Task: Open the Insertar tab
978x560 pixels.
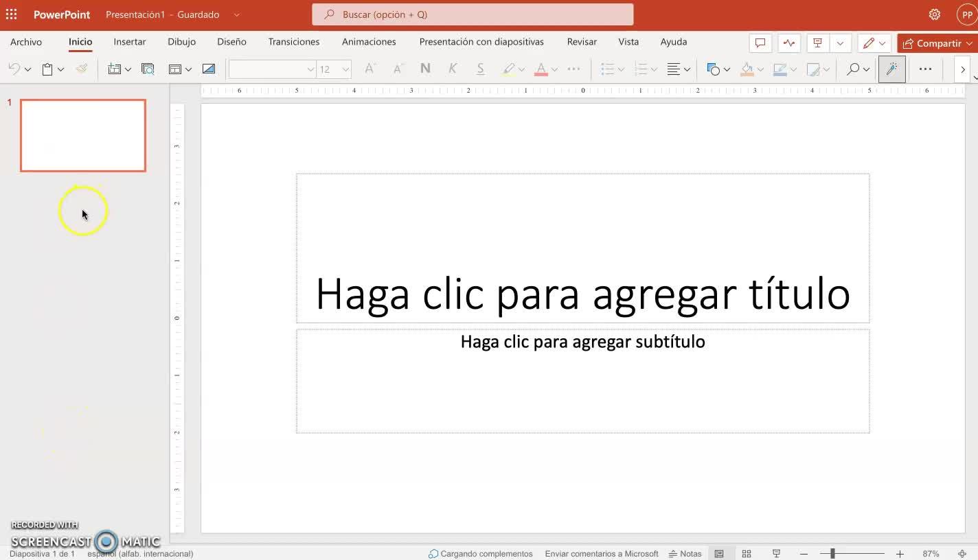Action: (x=129, y=42)
